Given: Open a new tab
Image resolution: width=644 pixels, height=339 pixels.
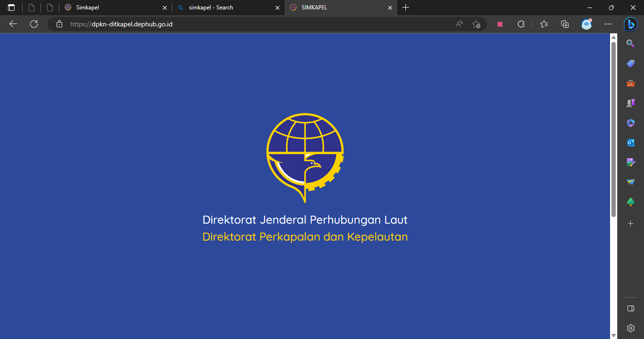Looking at the screenshot, I should click(405, 8).
